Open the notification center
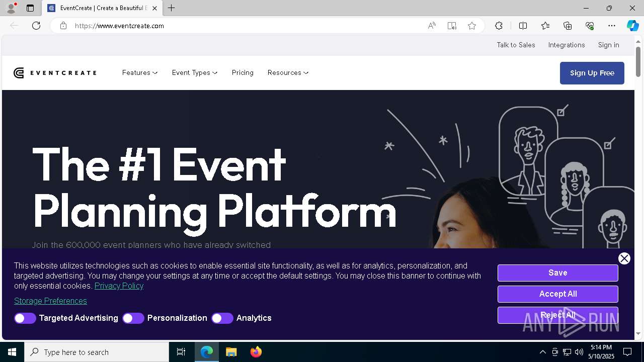The image size is (644, 362). tap(627, 352)
